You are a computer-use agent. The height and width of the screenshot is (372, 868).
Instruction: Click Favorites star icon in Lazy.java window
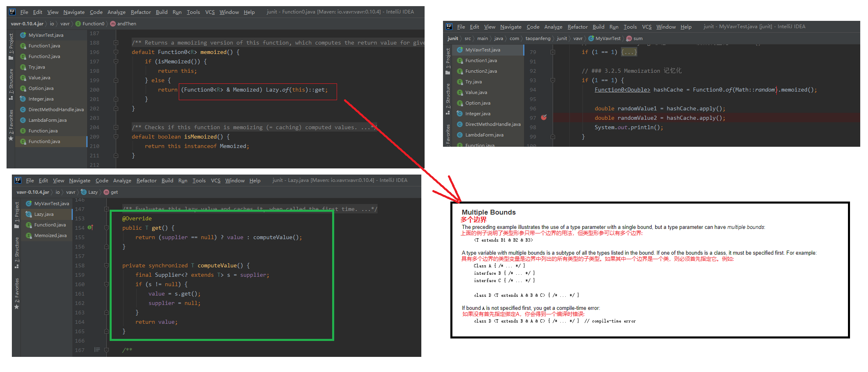coord(17,307)
